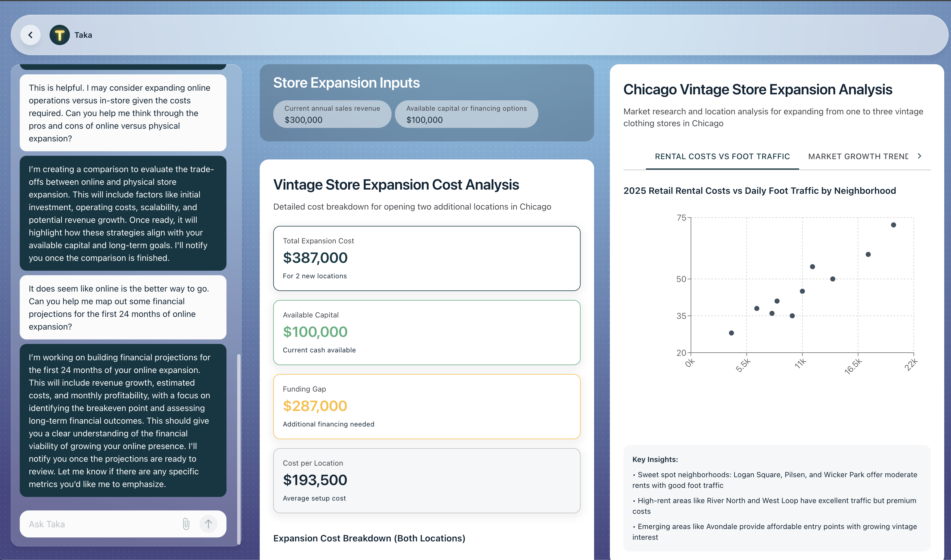The image size is (951, 560).
Task: Edit the Current annual sales revenue input
Action: (x=332, y=114)
